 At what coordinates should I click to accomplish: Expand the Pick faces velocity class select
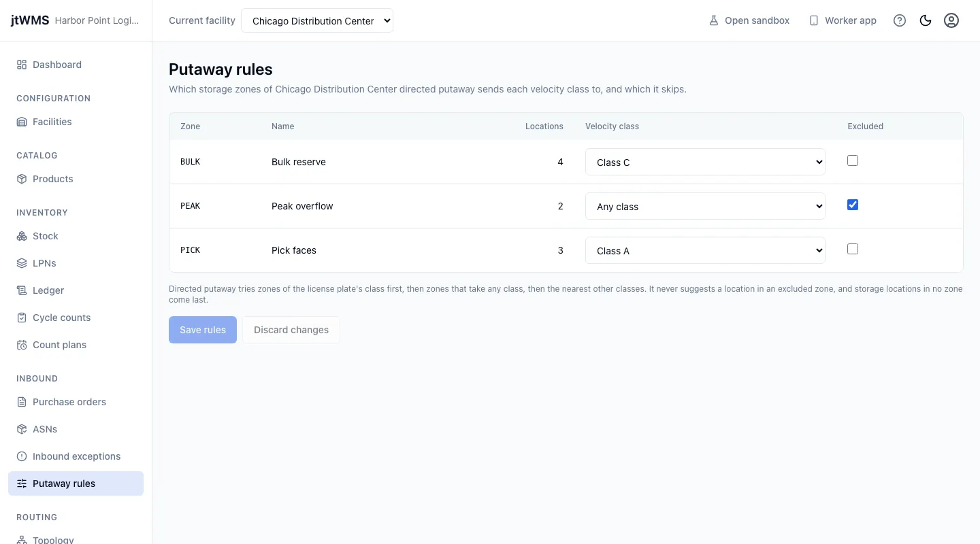tap(705, 250)
